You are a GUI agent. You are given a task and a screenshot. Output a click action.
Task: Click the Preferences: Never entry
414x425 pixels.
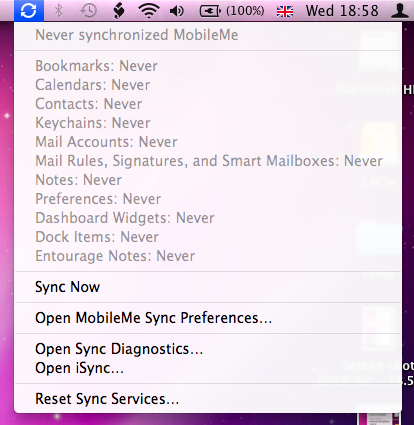208,199
